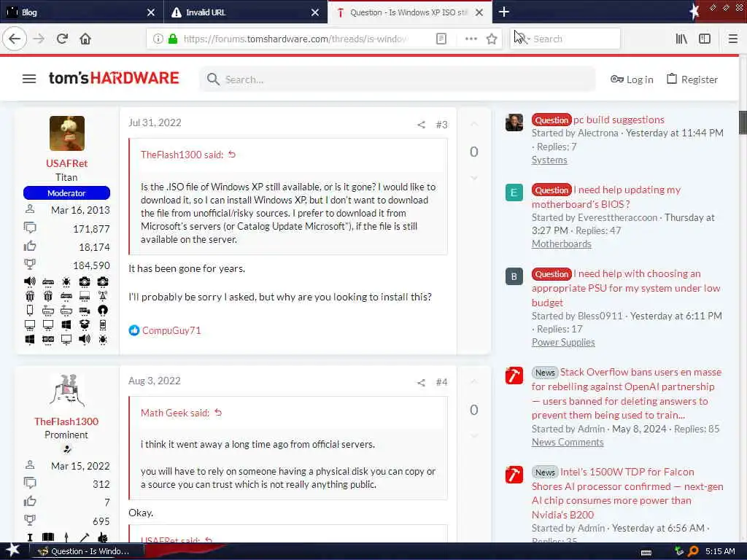Click the green secure padlock icon
This screenshot has height=560, width=747.
click(173, 39)
